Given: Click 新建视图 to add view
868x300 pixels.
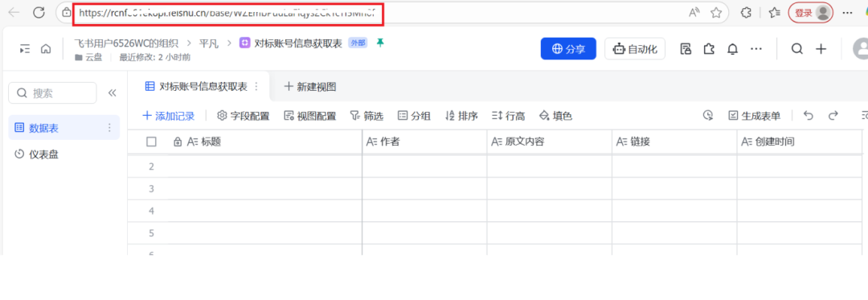Looking at the screenshot, I should [x=310, y=86].
